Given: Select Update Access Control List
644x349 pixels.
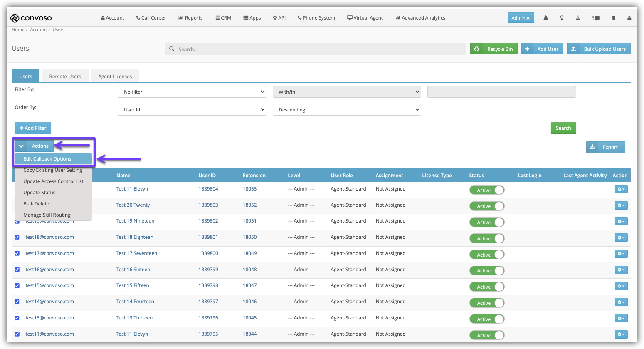Looking at the screenshot, I should [x=53, y=181].
